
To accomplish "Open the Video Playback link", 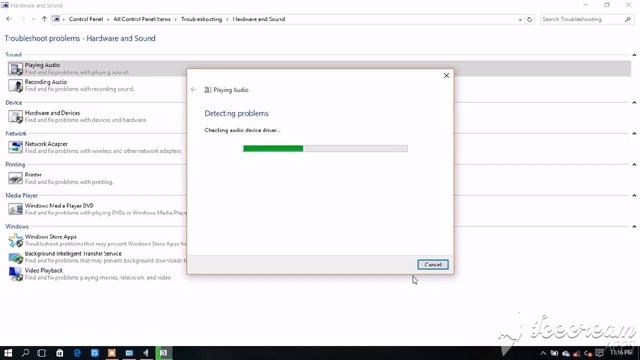I will (x=44, y=271).
